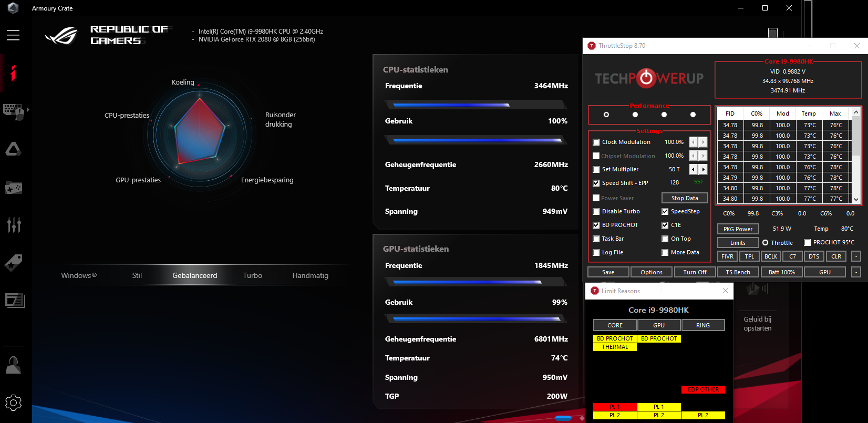This screenshot has width=868, height=423.
Task: Click the Limit Reasons window icon
Action: click(595, 291)
